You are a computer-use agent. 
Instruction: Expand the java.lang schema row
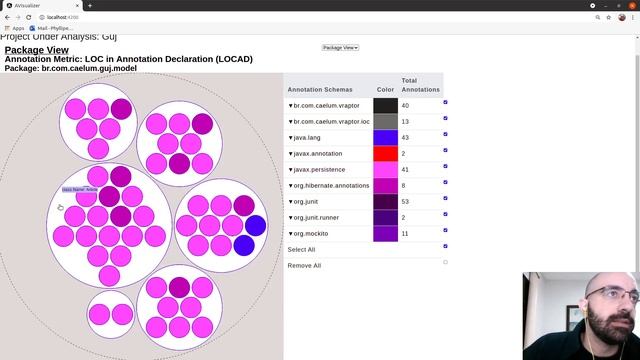(x=291, y=138)
